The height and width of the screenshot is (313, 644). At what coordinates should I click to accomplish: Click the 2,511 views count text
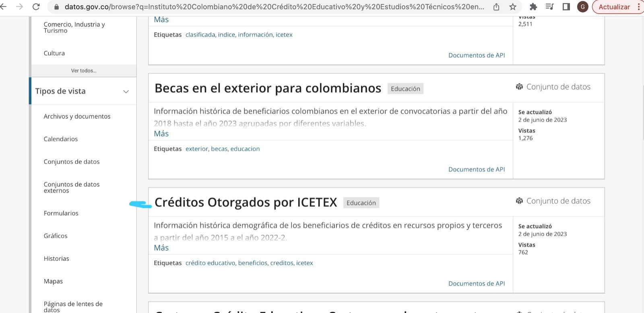click(525, 24)
